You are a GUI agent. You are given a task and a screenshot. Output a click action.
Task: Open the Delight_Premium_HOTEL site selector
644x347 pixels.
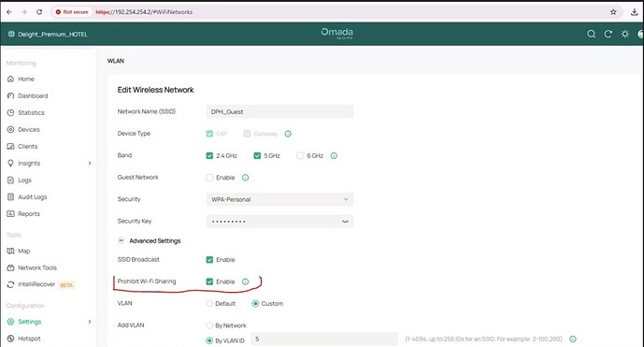click(x=52, y=34)
